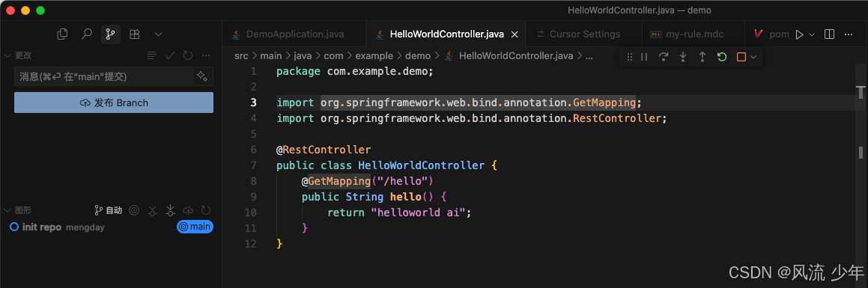Open editor more actions ellipsis
868x288 pixels.
848,34
